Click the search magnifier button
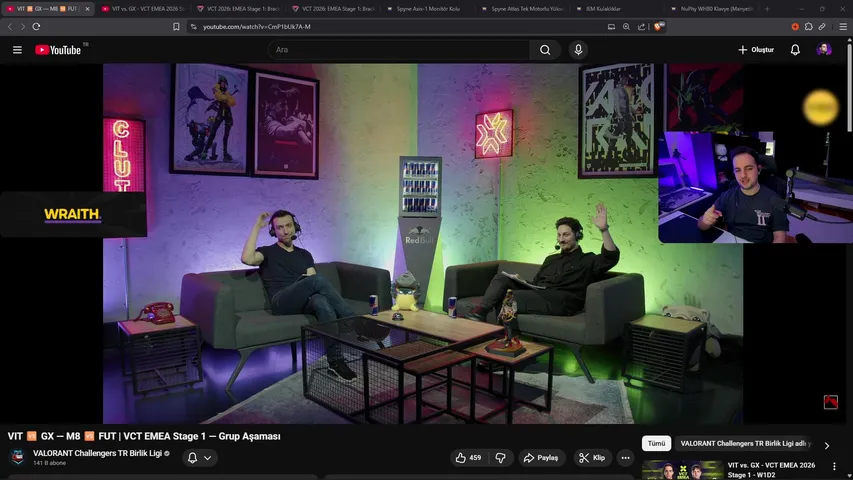 coord(545,50)
